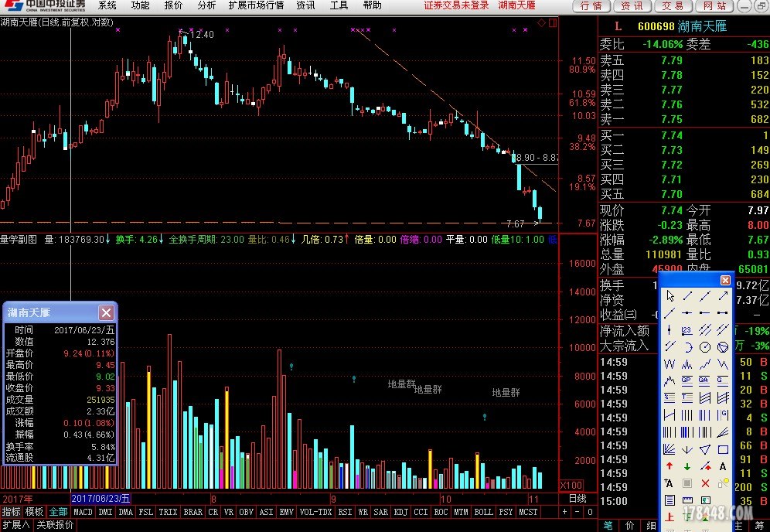Close the drawing tools palette

[x=725, y=280]
